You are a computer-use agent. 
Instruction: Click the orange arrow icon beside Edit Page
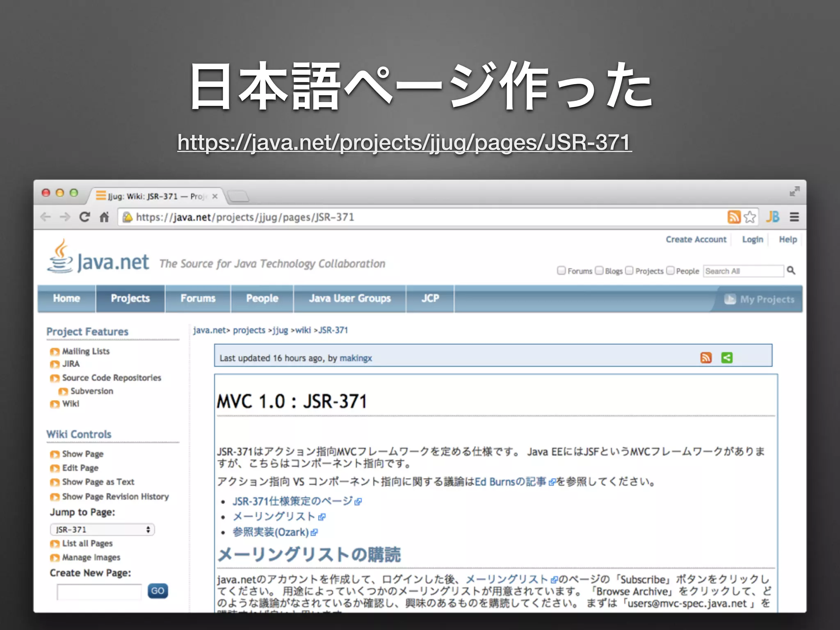[x=55, y=468]
